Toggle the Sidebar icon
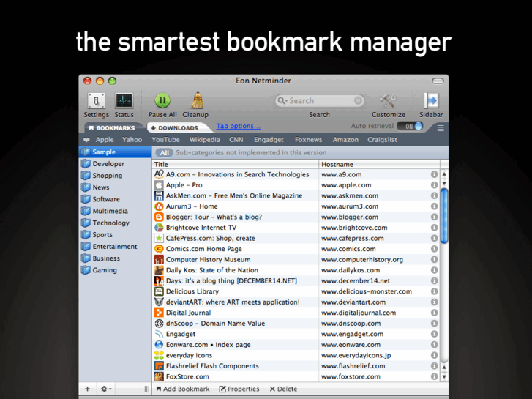 point(431,100)
